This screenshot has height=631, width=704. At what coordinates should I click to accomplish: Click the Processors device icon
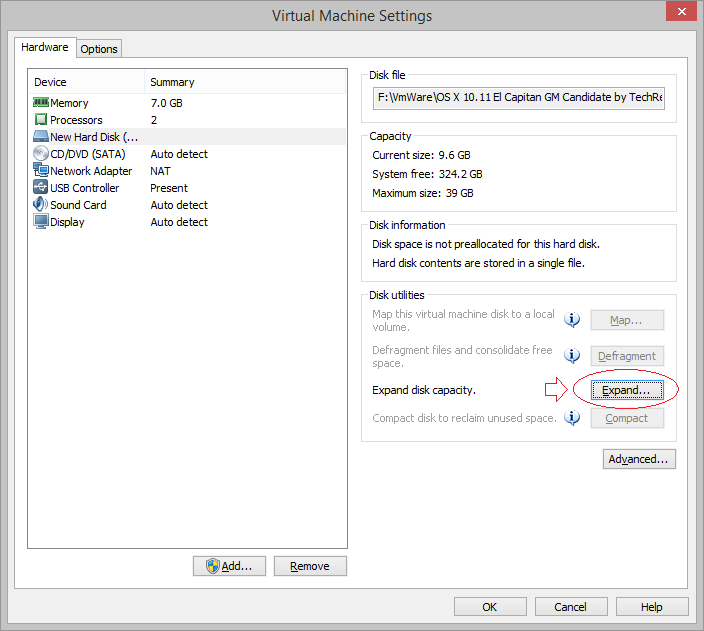coord(40,119)
